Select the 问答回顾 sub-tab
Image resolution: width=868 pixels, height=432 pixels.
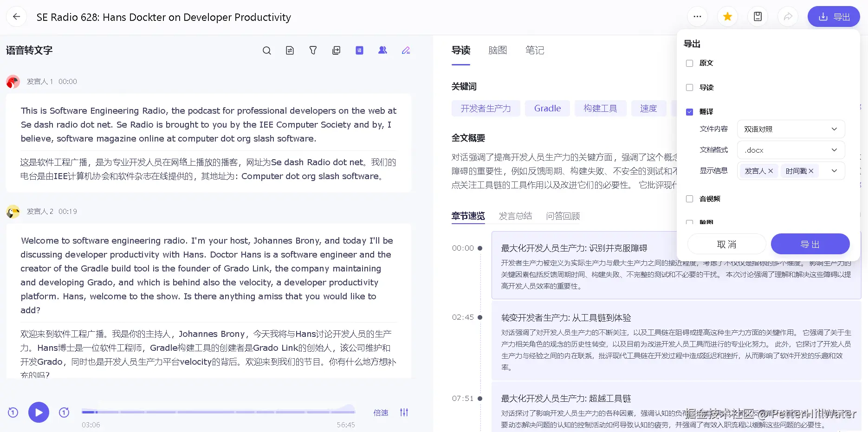point(563,216)
